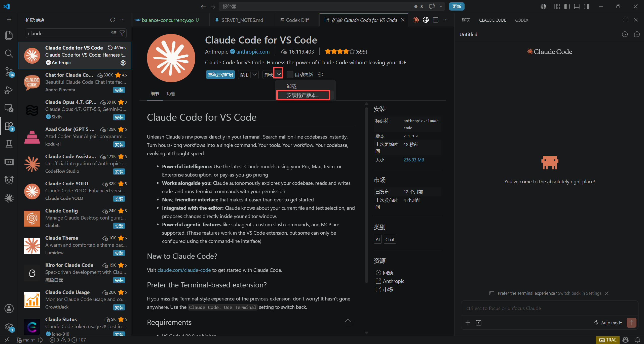Open dropdown next to chat icon in title bar
Image resolution: width=644 pixels, height=344 pixels.
pyautogui.click(x=441, y=7)
